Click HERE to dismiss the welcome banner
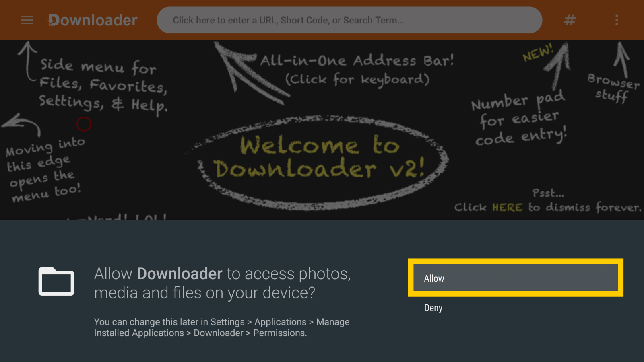644x362 pixels. (507, 208)
